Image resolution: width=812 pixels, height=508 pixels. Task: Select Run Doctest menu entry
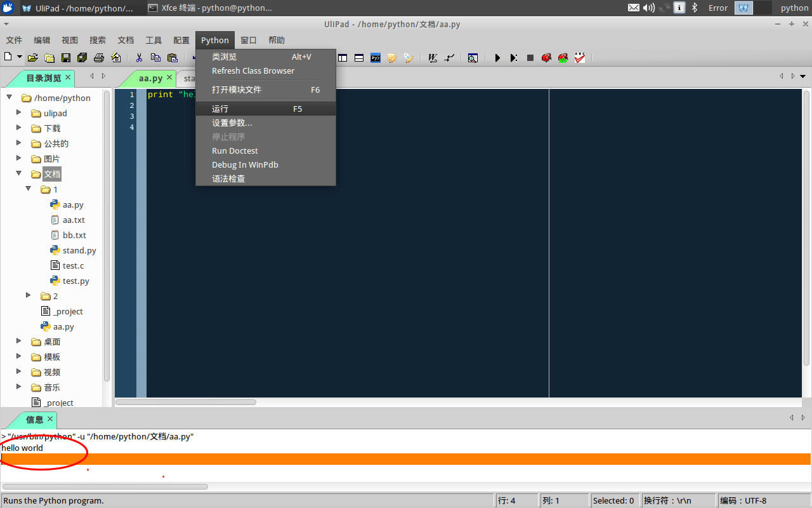coord(266,150)
